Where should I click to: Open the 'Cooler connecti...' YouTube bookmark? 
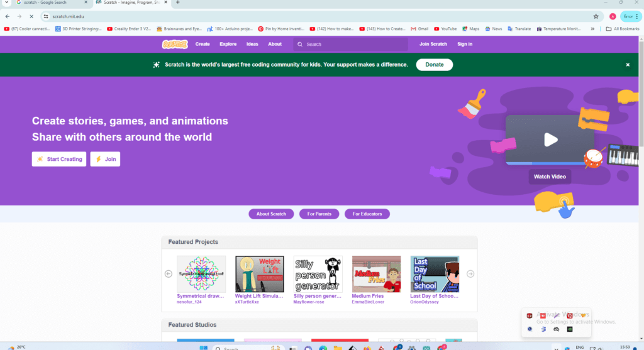pos(26,29)
